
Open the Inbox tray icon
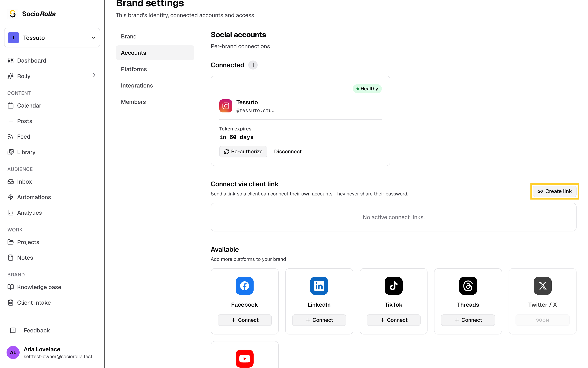tap(10, 182)
